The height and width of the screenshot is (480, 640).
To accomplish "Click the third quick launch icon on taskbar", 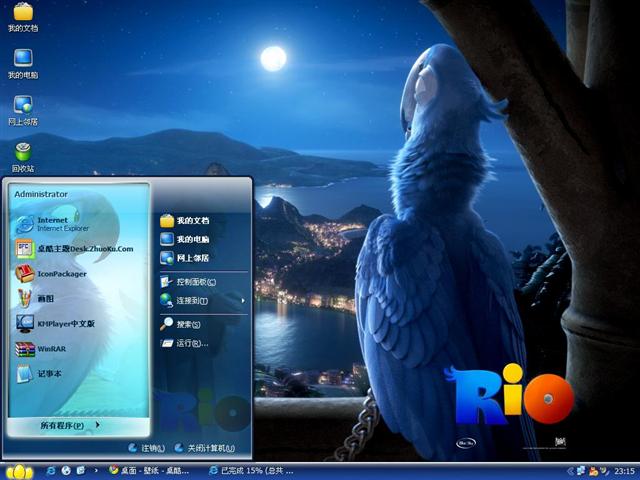I will click(81, 471).
